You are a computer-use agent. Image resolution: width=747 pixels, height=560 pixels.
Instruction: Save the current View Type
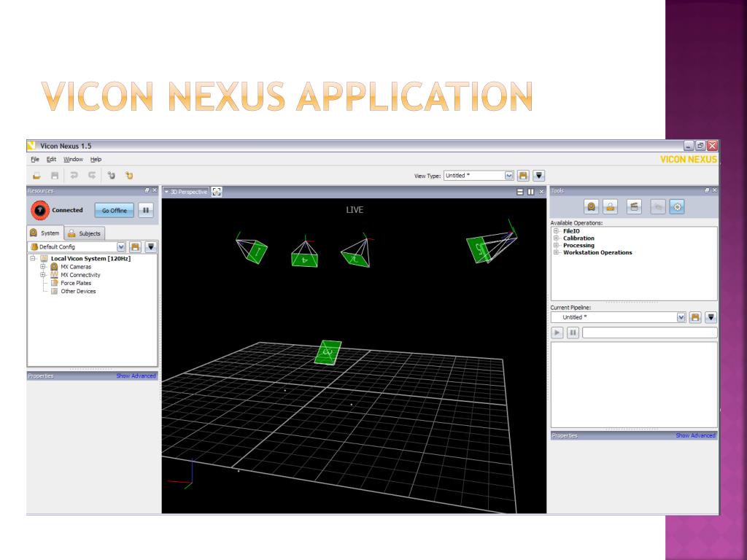click(523, 176)
